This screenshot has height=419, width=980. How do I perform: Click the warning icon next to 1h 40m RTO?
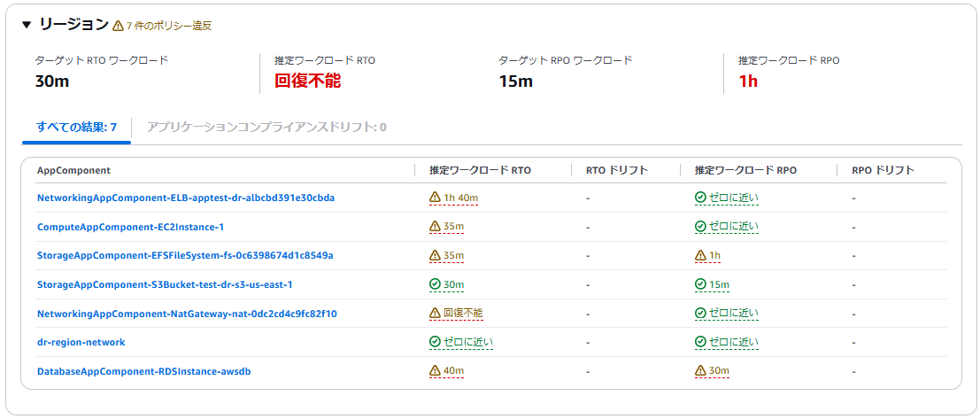point(436,198)
